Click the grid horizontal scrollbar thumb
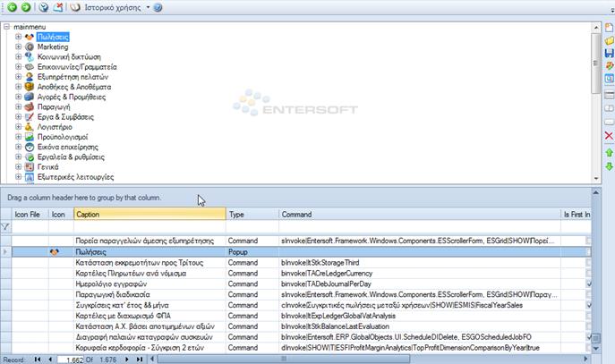 click(284, 359)
